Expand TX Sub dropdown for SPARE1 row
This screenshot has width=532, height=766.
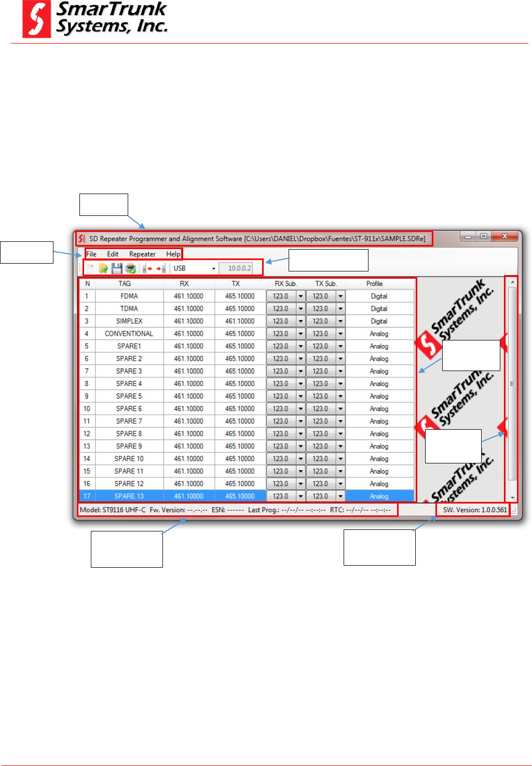point(340,346)
